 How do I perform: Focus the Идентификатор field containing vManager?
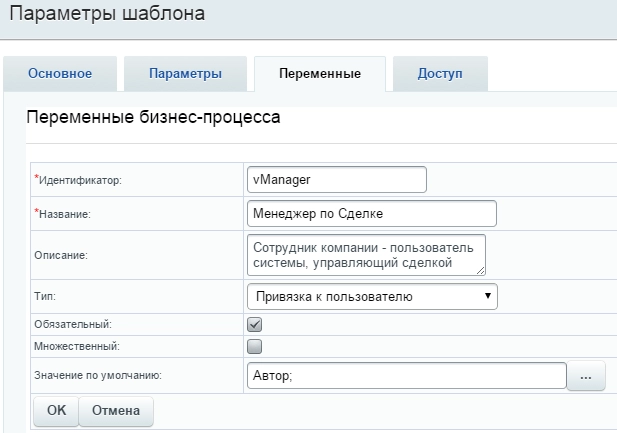tap(336, 179)
